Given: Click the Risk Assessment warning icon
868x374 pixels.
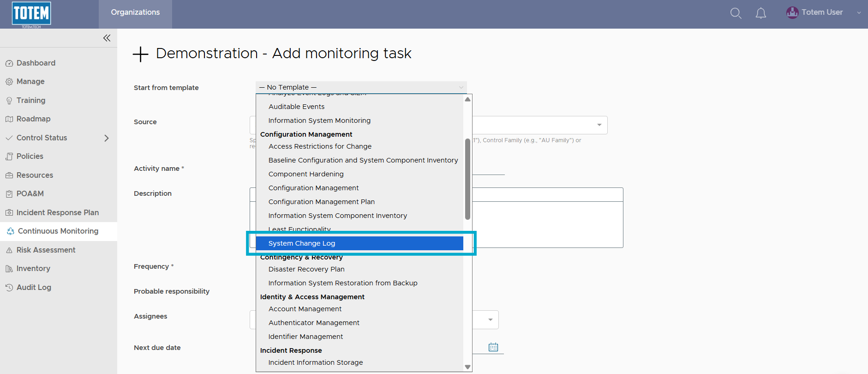Looking at the screenshot, I should click(x=9, y=250).
